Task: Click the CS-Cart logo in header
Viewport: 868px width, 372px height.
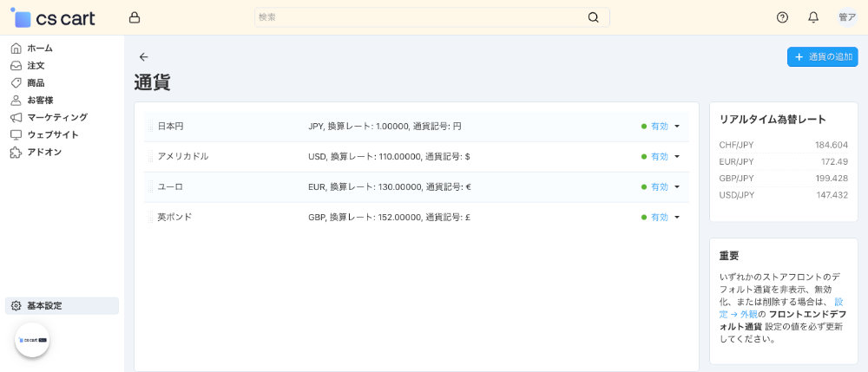Action: [x=54, y=17]
